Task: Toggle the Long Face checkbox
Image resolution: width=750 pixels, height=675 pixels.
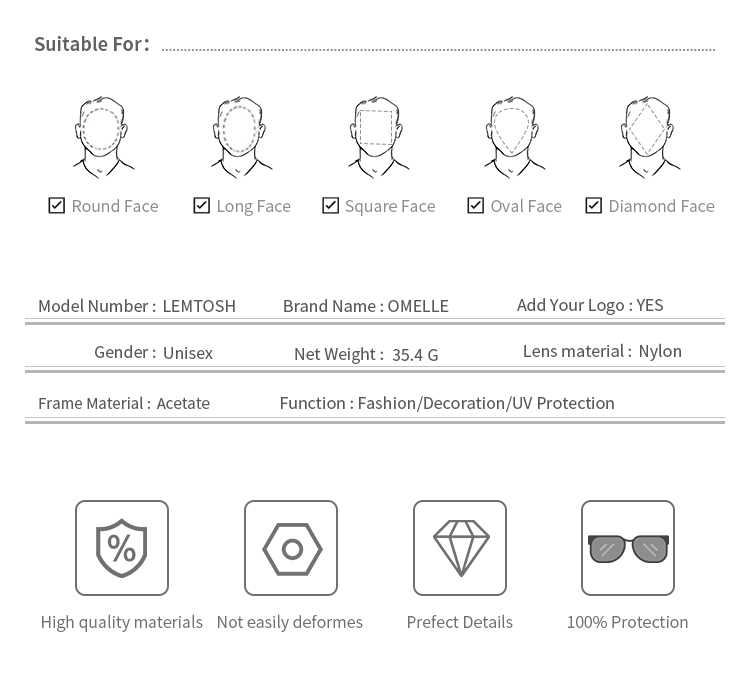Action: click(202, 206)
